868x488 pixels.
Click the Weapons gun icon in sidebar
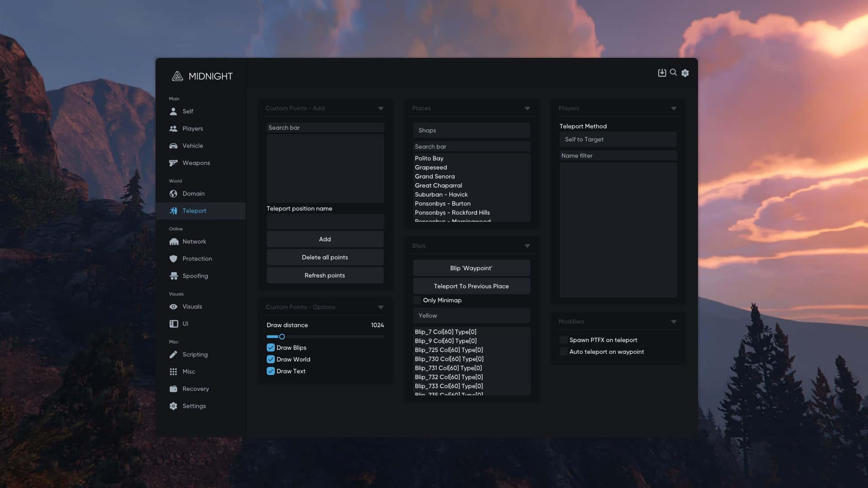coord(173,163)
